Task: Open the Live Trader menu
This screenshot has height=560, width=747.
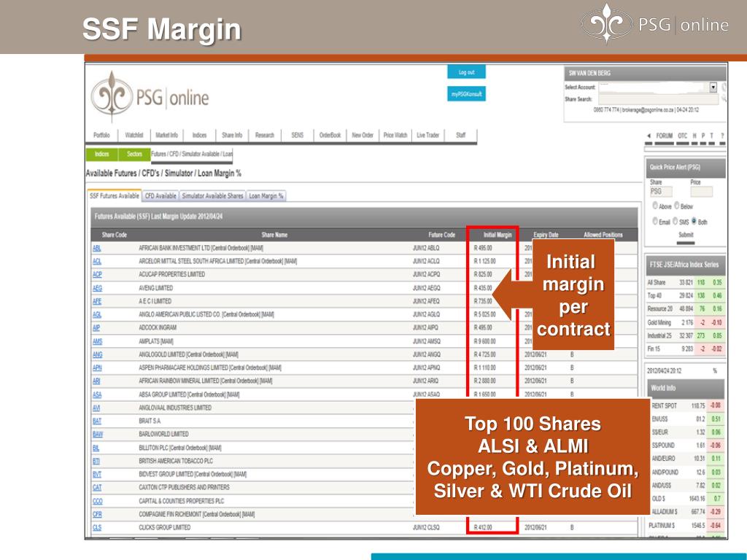Action: coord(427,135)
